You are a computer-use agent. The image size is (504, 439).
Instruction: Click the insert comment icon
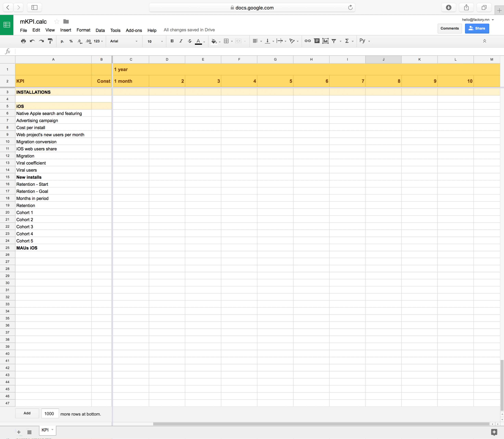click(317, 41)
